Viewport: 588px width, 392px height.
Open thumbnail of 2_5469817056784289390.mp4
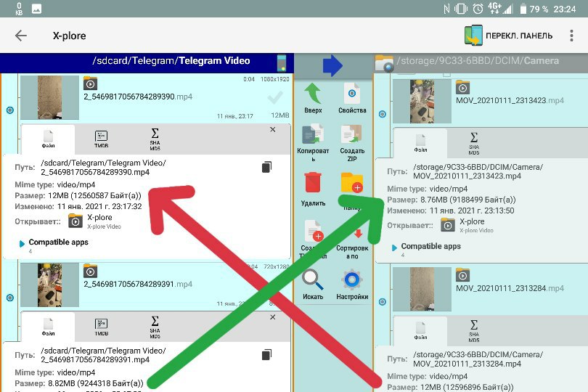coord(49,97)
